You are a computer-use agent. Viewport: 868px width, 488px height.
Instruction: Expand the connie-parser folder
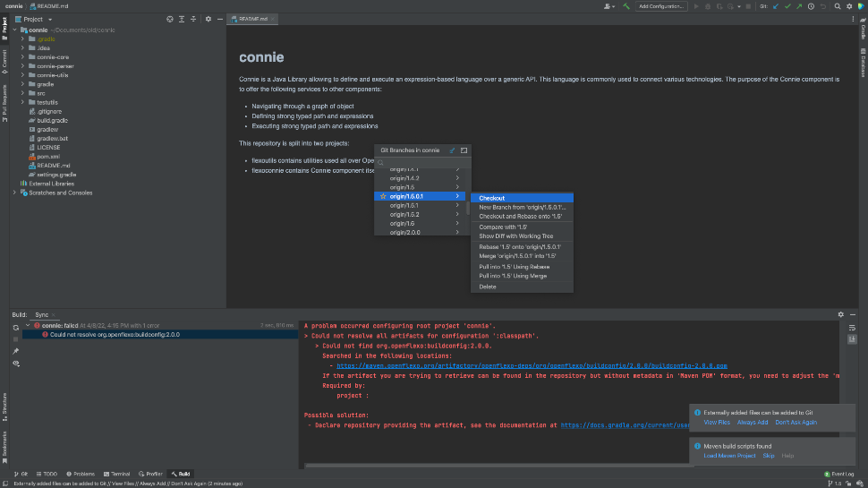pos(22,66)
